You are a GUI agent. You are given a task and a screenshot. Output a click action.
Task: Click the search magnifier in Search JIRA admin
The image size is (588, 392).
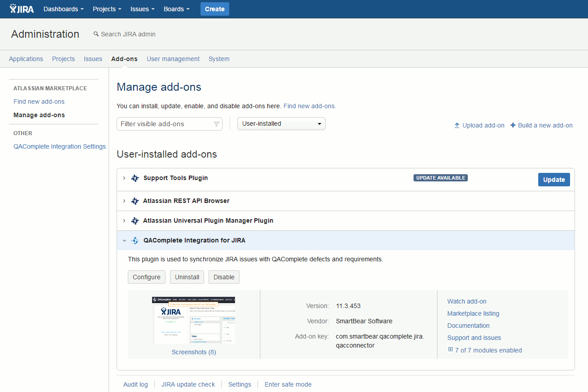coord(95,34)
